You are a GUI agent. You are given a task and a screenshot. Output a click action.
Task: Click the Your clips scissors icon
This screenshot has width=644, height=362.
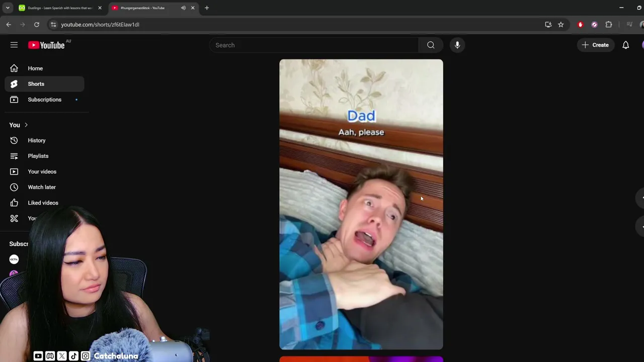click(14, 218)
